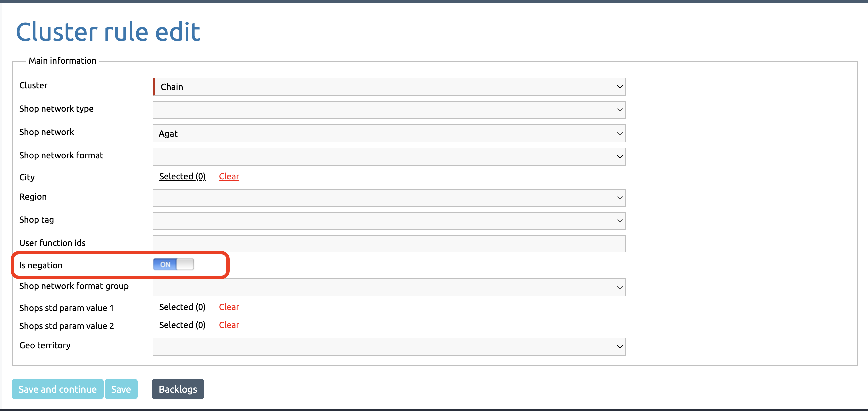Clear Shops std param value 2
Screen dimensions: 868x411
point(229,325)
